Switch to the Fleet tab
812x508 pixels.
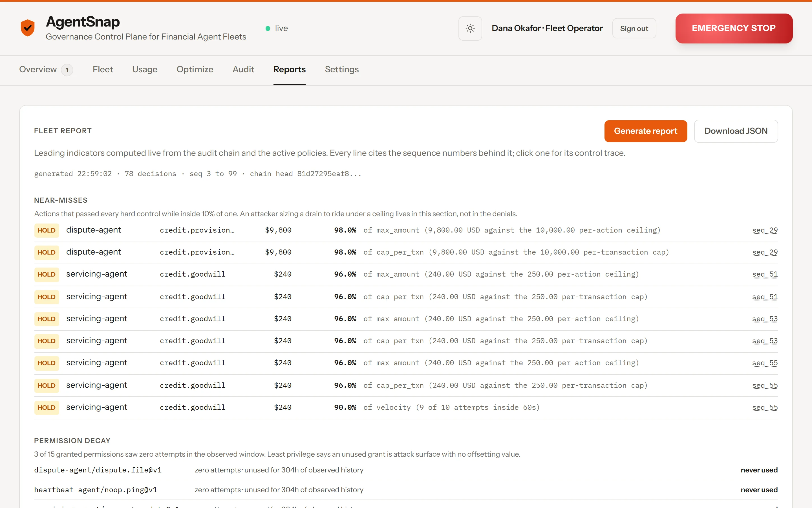point(103,69)
